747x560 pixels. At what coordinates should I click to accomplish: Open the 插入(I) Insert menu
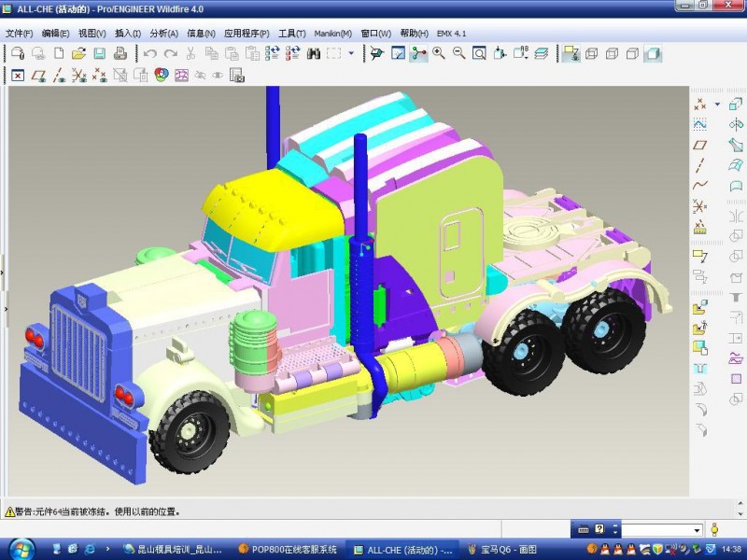128,34
